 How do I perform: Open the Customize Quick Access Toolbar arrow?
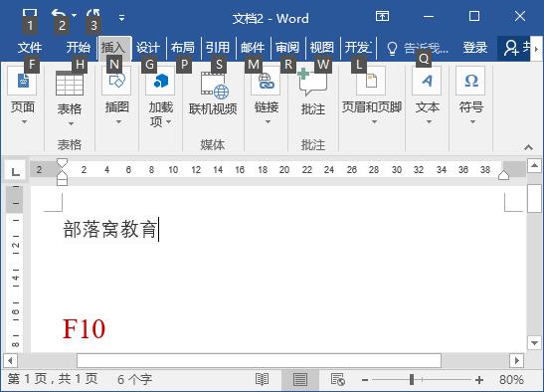pos(121,17)
